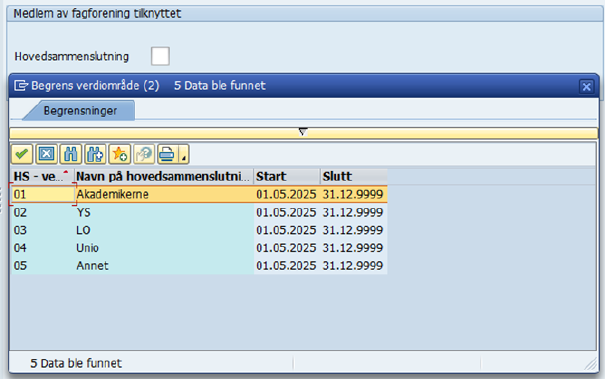Click the '5 Data ble funnet' status bar text

(76, 363)
